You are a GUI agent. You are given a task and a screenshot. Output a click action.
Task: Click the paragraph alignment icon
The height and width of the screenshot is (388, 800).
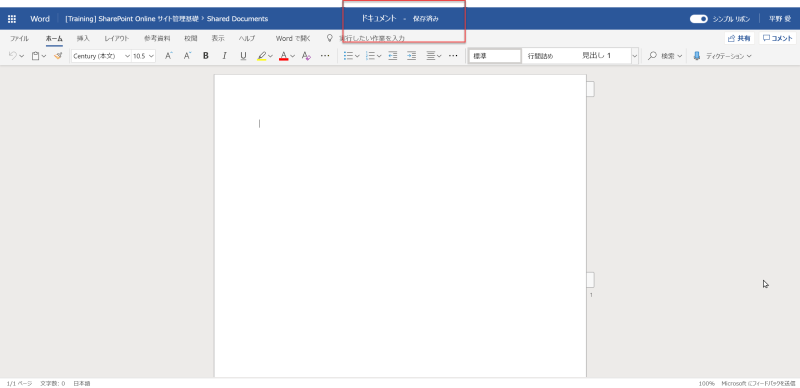pos(431,56)
